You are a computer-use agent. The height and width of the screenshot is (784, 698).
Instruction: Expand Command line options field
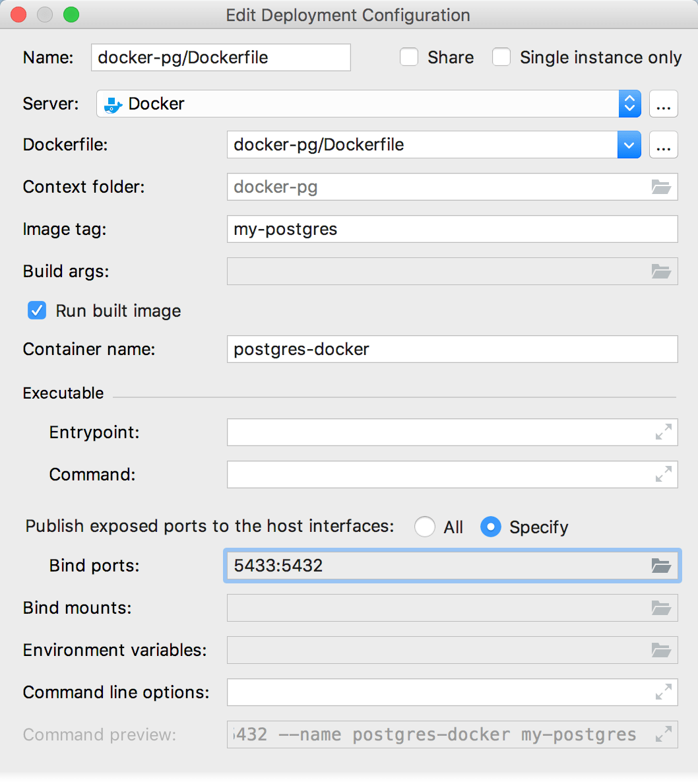[664, 692]
